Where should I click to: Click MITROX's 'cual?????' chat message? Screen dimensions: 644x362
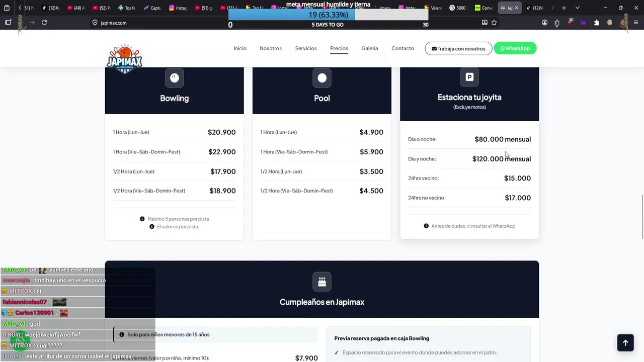pos(49,345)
